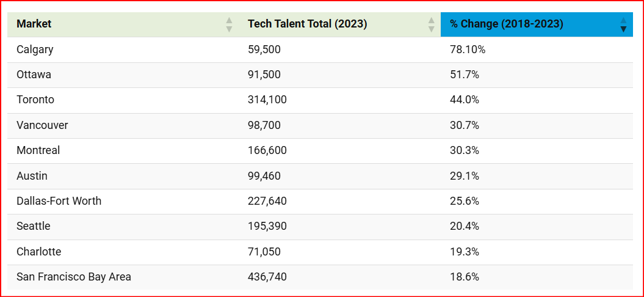644x297 pixels.
Task: Select San Francisco's 436,740 talent total
Action: pos(267,277)
